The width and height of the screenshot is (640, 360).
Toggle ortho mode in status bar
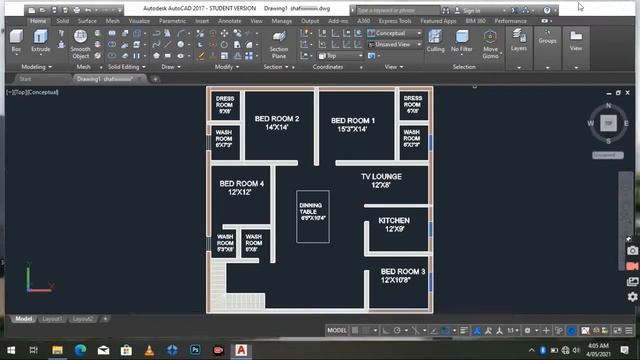pos(386,330)
